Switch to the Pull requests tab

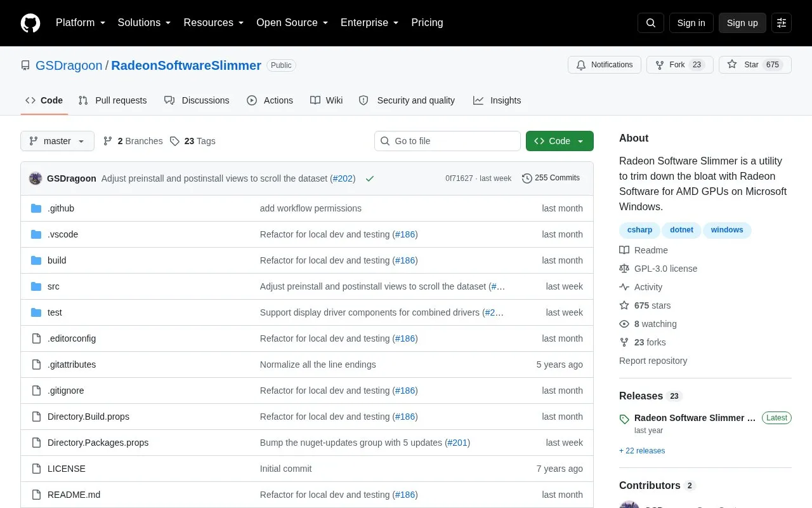(x=112, y=100)
